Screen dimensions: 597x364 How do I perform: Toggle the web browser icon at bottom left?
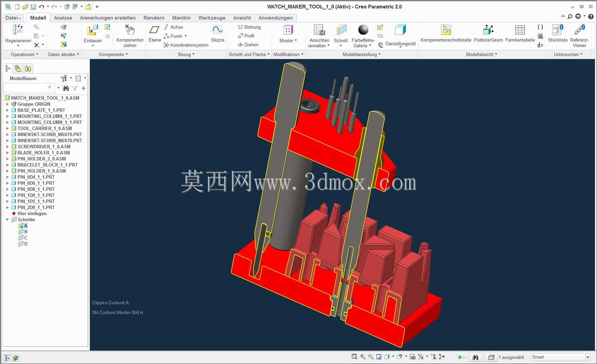pyautogui.click(x=16, y=358)
